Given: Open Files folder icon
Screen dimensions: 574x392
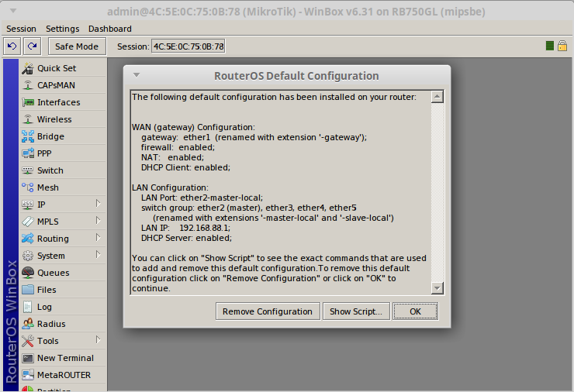Looking at the screenshot, I should pos(27,290).
